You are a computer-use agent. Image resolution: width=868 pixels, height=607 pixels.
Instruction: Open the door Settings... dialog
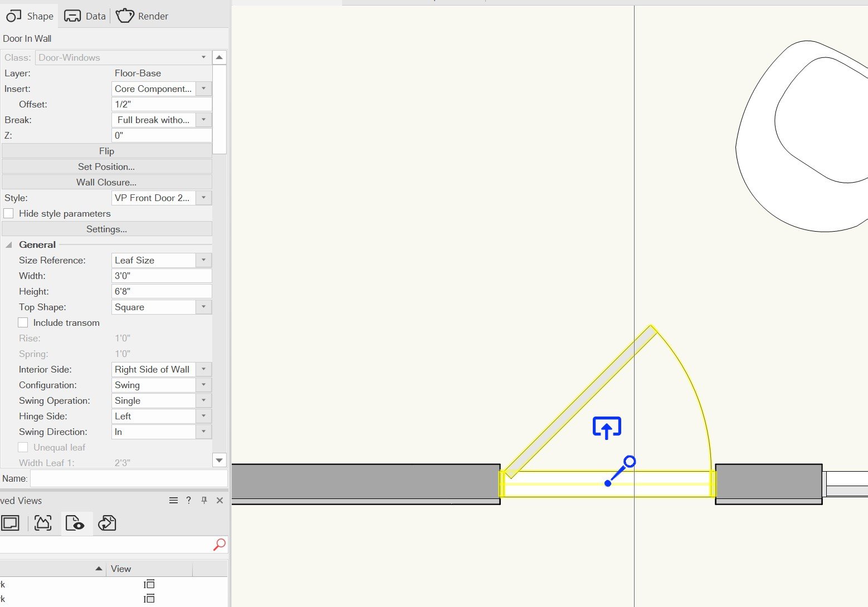point(106,229)
